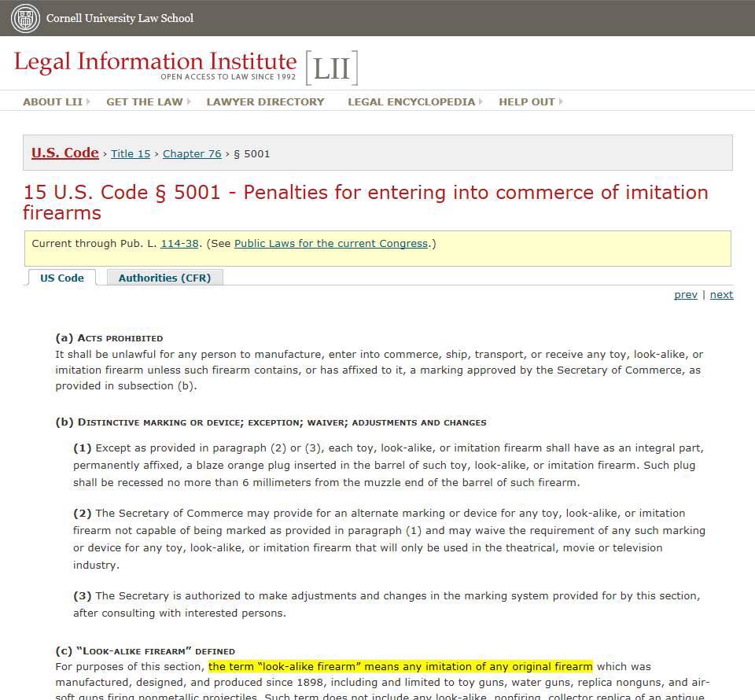Navigate to Chapter 76 breadcrumb link

(x=192, y=154)
